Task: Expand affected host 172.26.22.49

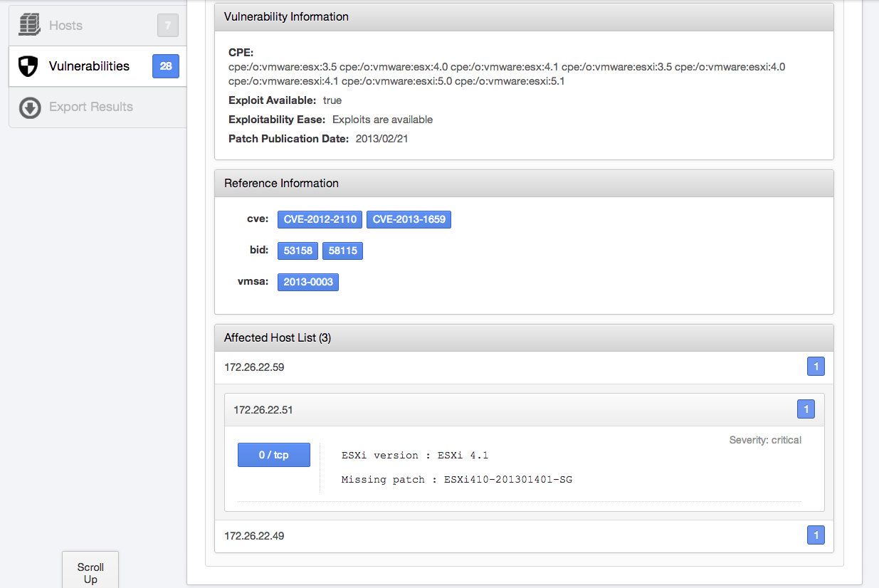Action: pyautogui.click(x=524, y=535)
